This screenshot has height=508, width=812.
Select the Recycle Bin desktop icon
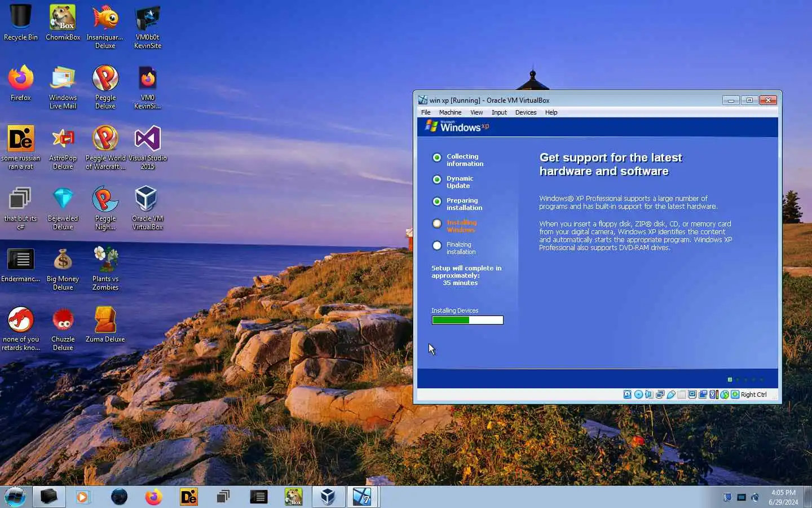point(21,23)
